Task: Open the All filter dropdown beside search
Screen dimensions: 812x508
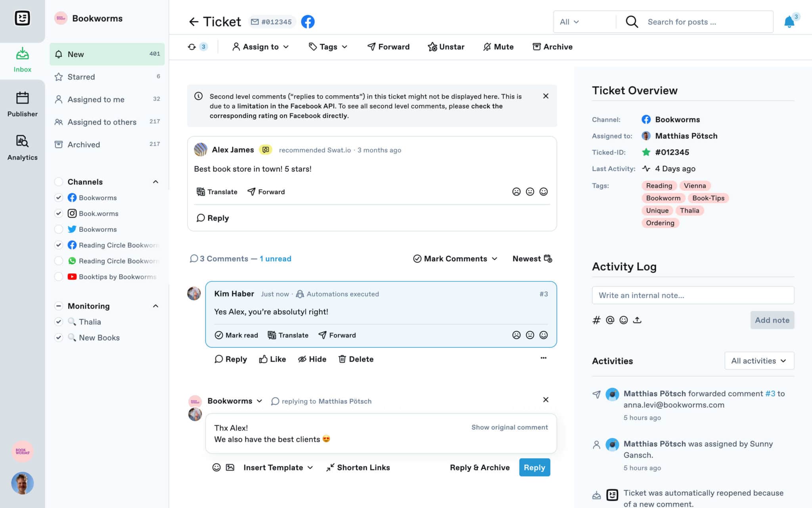Action: coord(569,22)
